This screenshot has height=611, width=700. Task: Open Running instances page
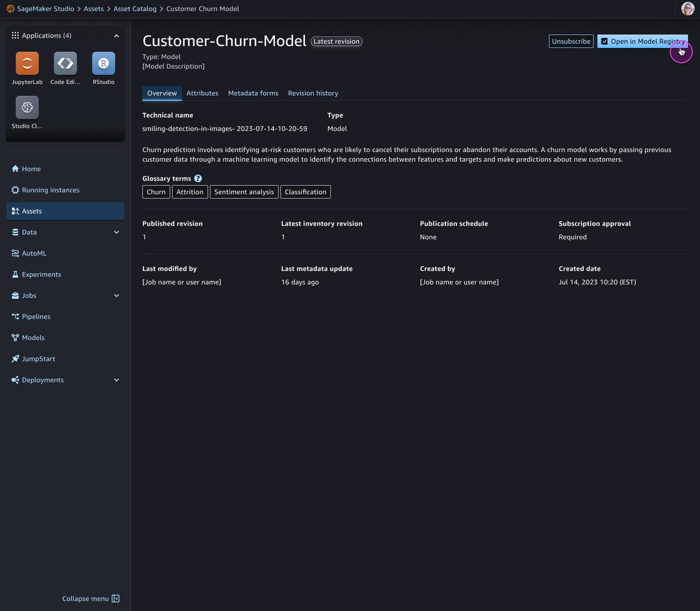[x=65, y=190]
